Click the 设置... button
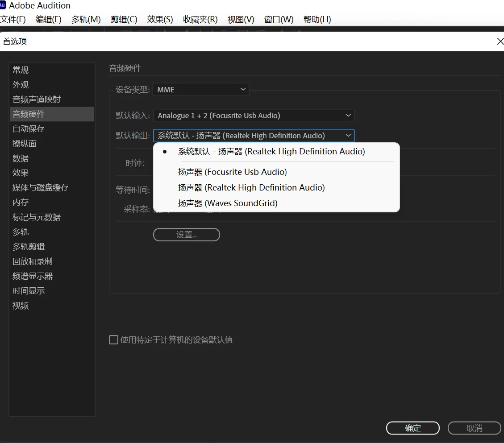This screenshot has width=504, height=443. click(x=187, y=235)
